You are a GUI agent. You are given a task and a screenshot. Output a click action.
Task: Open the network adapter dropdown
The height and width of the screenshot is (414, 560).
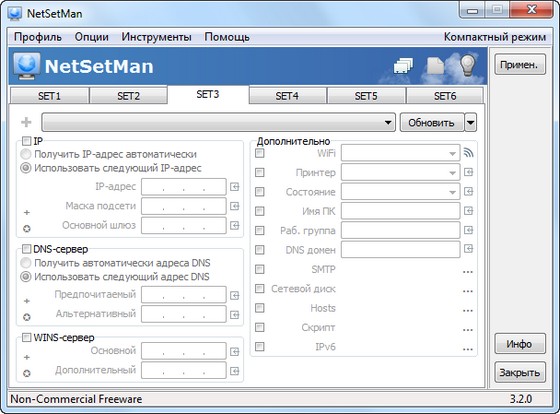pos(219,123)
